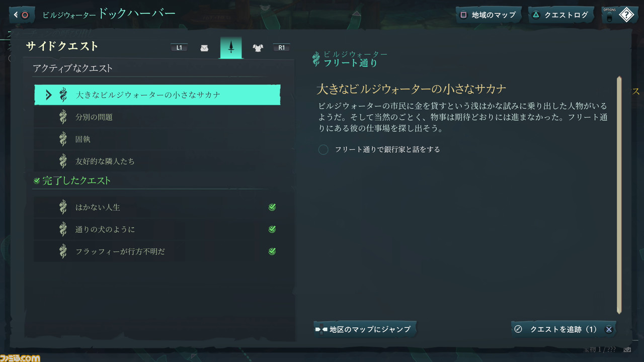The image size is (644, 362).
Task: Click the 完了したクエスト section header
Action: (76, 180)
